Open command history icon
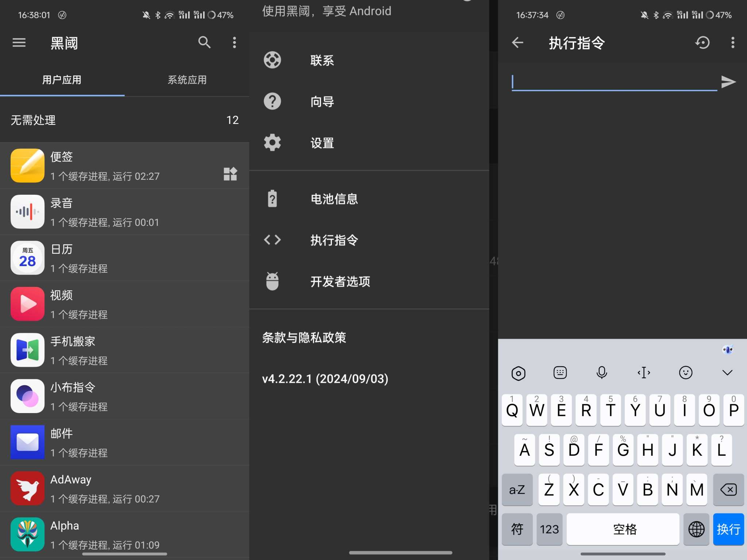The height and width of the screenshot is (560, 747). pyautogui.click(x=702, y=43)
